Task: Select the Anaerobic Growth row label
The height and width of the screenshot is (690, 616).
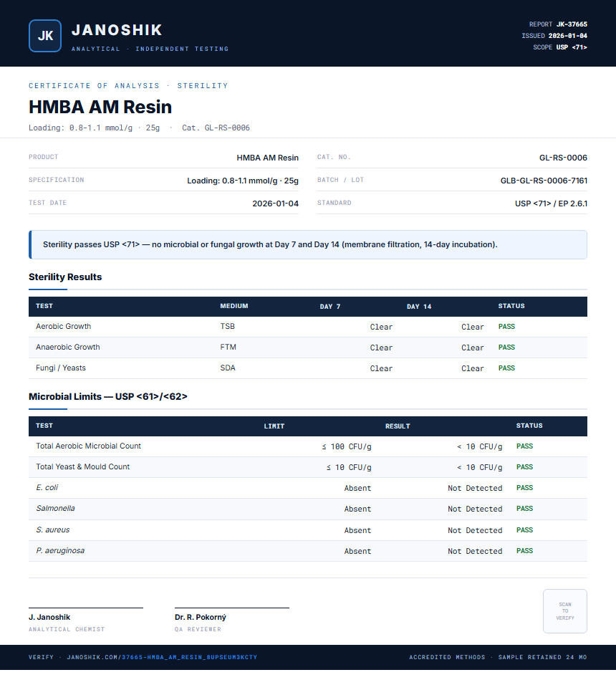Action: (x=68, y=347)
